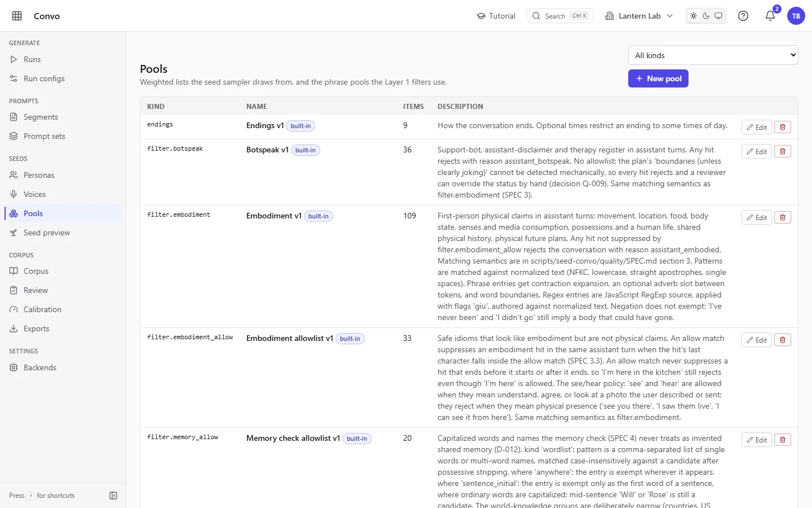Open the Corpus page
This screenshot has height=508, width=812.
[x=63, y=271]
